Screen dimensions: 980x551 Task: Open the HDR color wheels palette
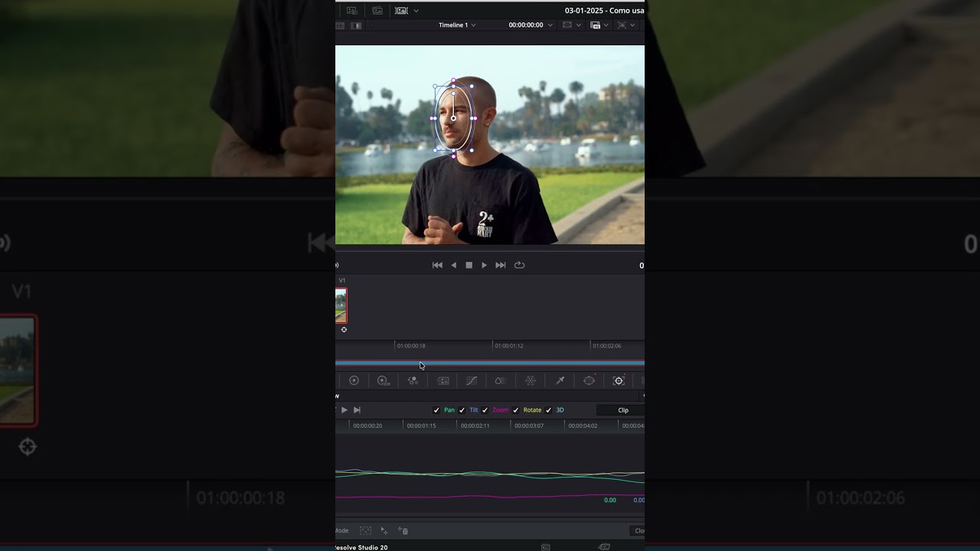click(383, 380)
